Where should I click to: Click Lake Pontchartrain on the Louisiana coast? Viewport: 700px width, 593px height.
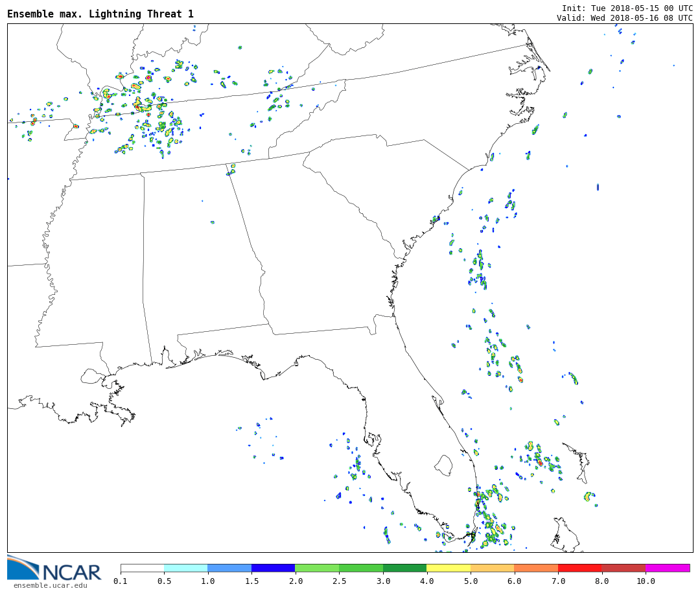(91, 376)
